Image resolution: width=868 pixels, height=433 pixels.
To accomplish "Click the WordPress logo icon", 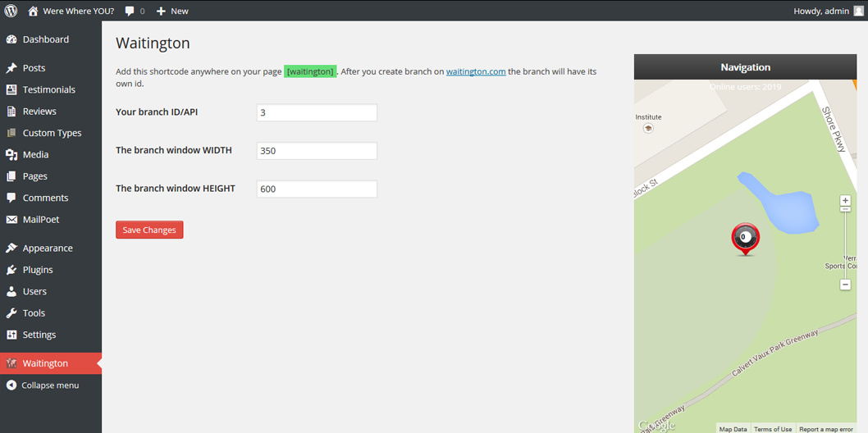I will 11,11.
